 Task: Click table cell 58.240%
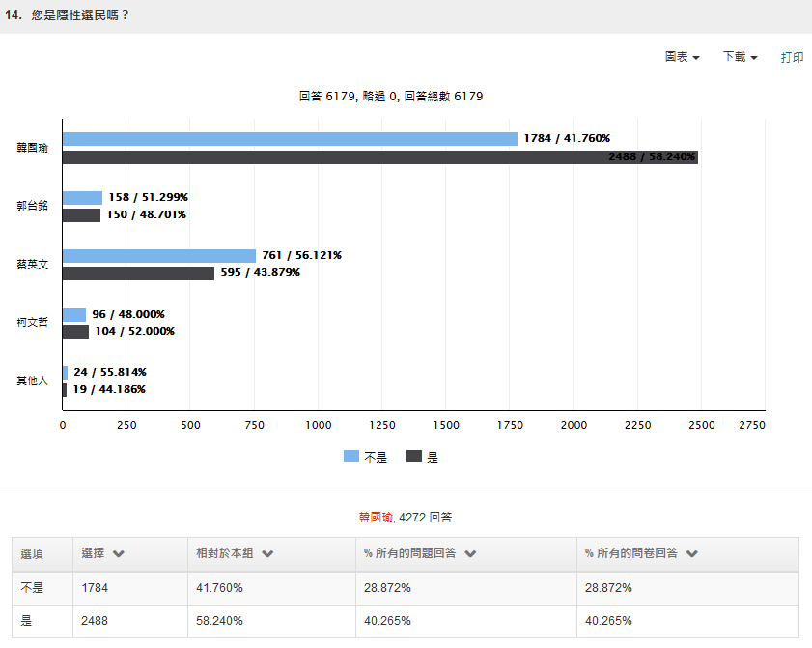pyautogui.click(x=219, y=621)
